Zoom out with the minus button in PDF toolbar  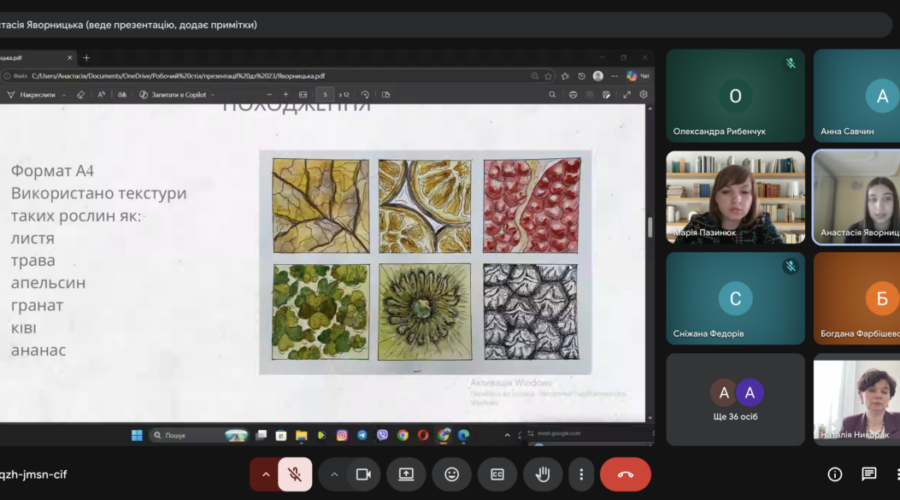click(269, 95)
